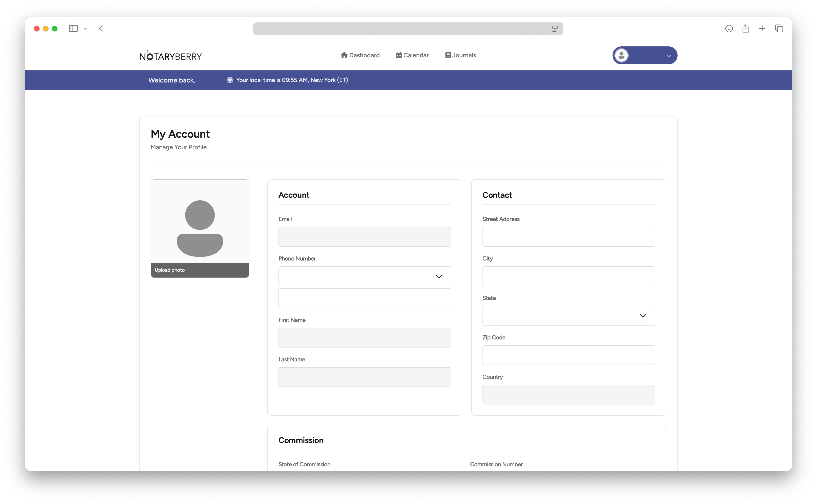Click the NotaryBerry logo

pos(170,56)
